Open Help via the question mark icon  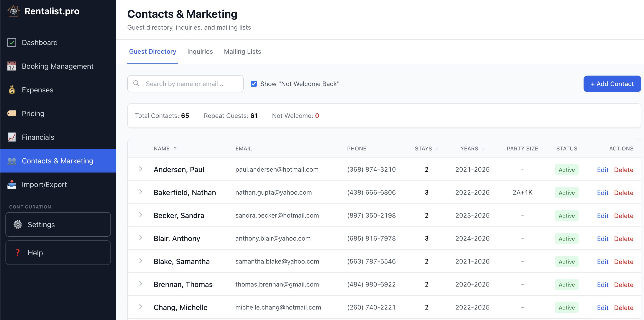pyautogui.click(x=17, y=252)
